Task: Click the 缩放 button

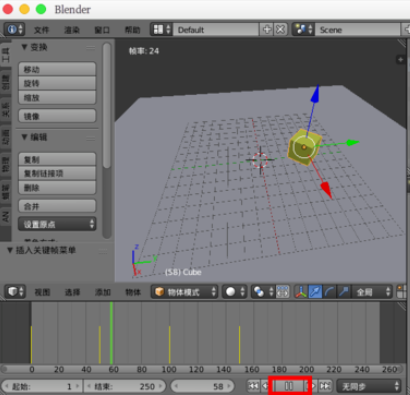Action: tap(57, 97)
